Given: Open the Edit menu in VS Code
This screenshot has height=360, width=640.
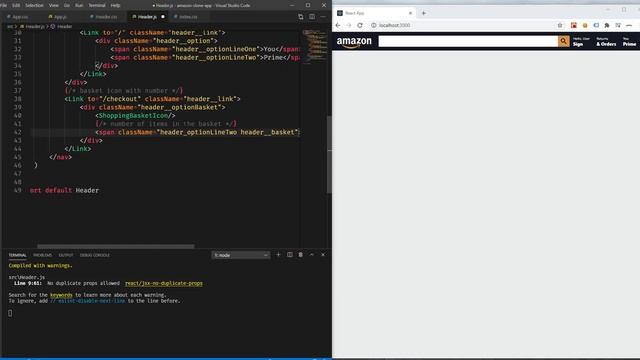Looking at the screenshot, I should [x=16, y=5].
